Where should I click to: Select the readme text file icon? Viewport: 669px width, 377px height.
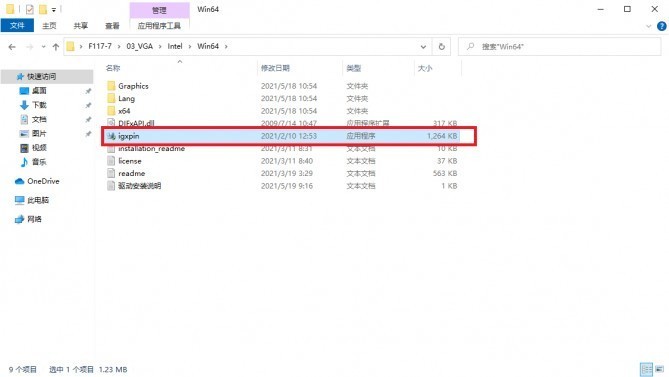pos(111,173)
